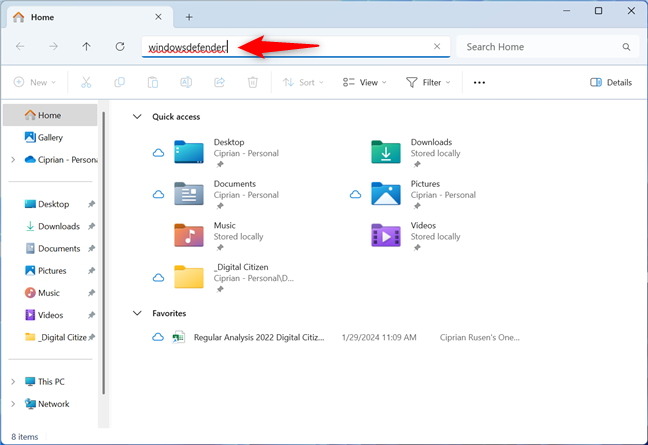The width and height of the screenshot is (648, 445).
Task: Select Gallery in the sidebar
Action: tap(50, 137)
